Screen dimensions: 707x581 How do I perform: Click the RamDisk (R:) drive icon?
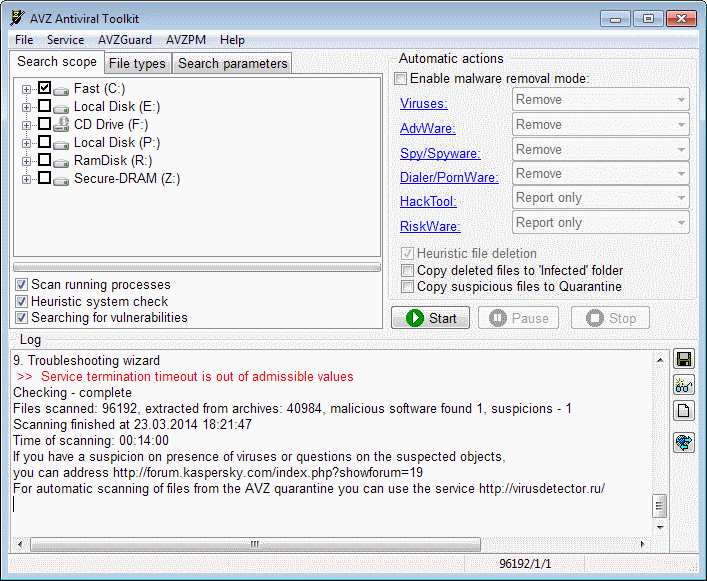61,162
